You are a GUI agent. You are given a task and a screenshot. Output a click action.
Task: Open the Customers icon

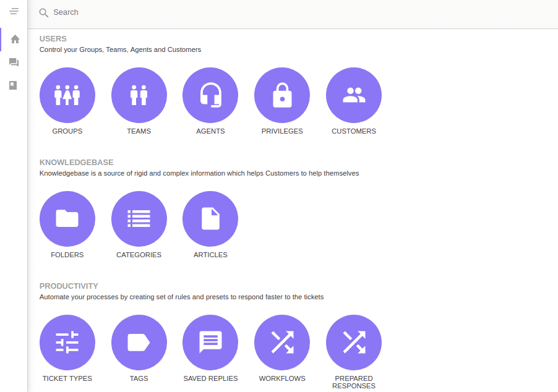tap(354, 95)
